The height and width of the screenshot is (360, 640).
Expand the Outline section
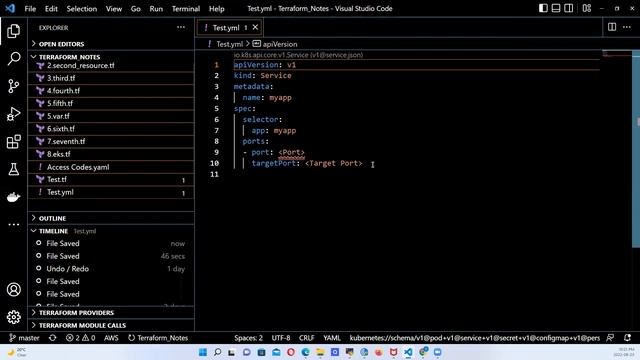click(111, 218)
